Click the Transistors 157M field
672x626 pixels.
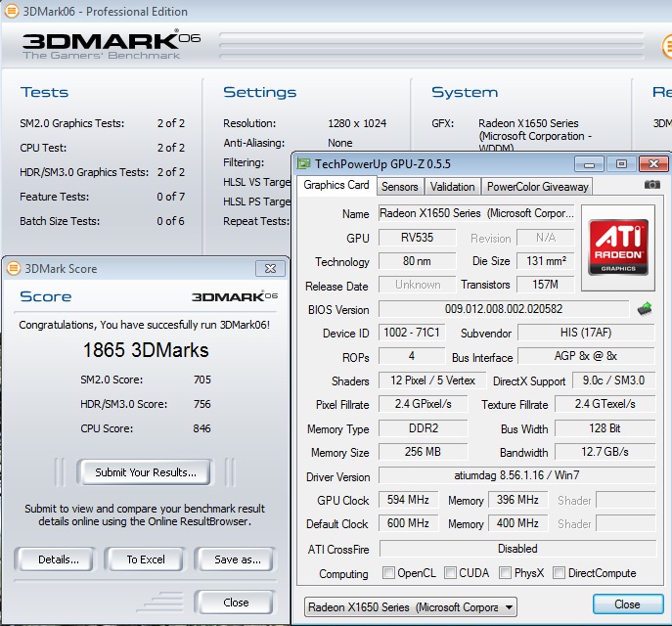pos(546,284)
